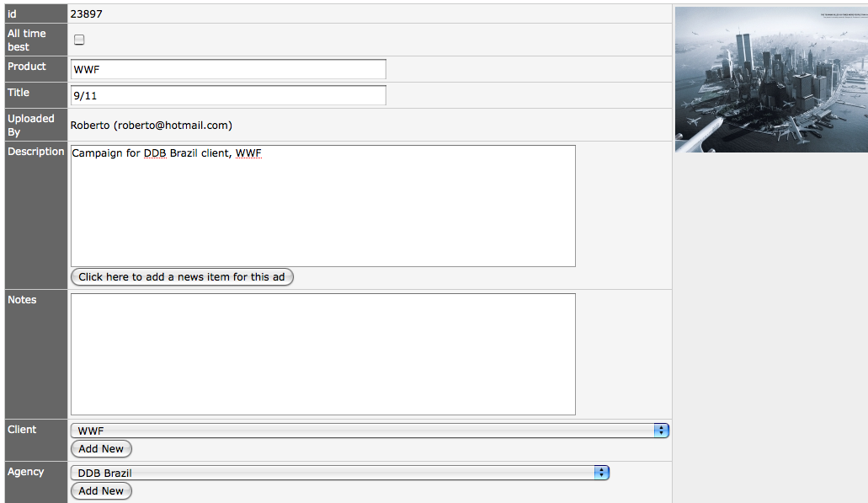Viewport: 868px width, 503px height.
Task: Click the id value 23897
Action: pos(87,13)
